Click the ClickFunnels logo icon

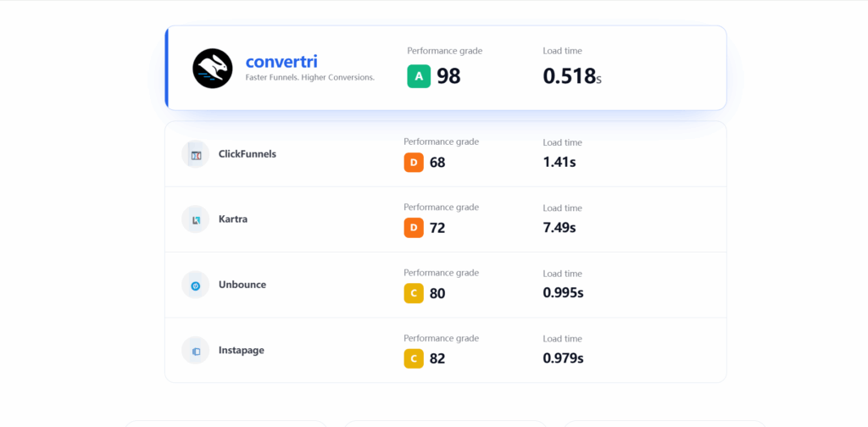pyautogui.click(x=196, y=154)
